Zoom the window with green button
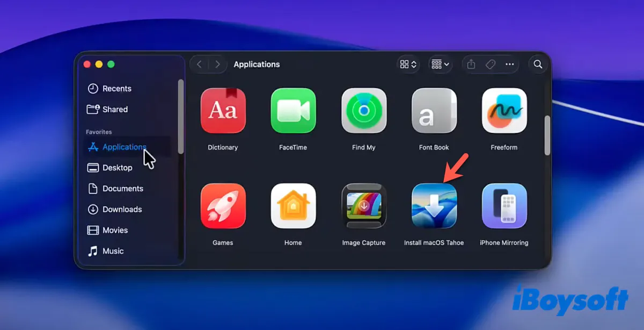 coord(111,64)
